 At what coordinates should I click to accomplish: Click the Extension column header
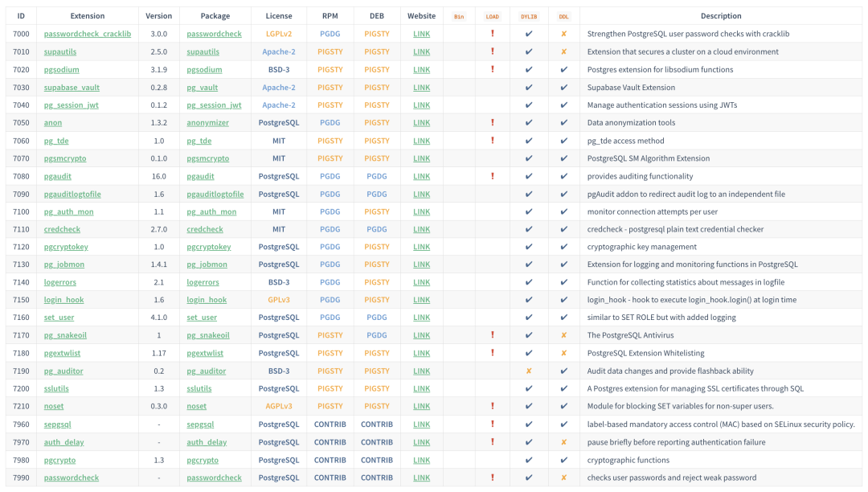(88, 16)
